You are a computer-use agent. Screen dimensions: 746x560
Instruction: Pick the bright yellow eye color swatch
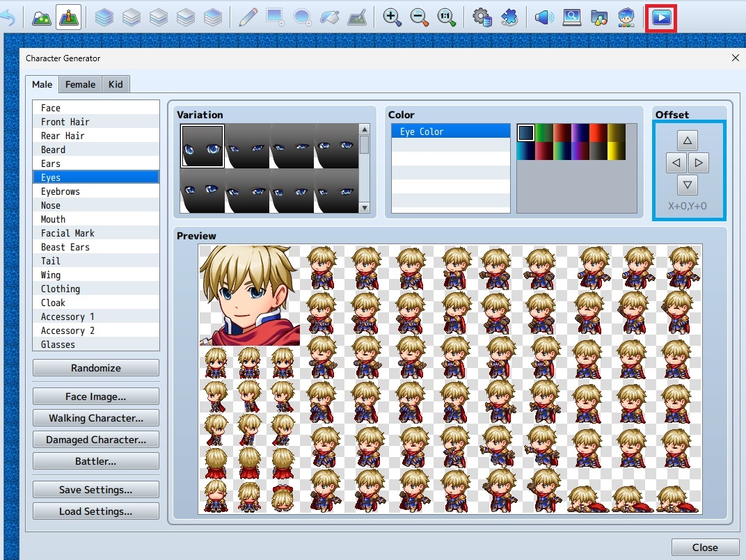[x=616, y=151]
